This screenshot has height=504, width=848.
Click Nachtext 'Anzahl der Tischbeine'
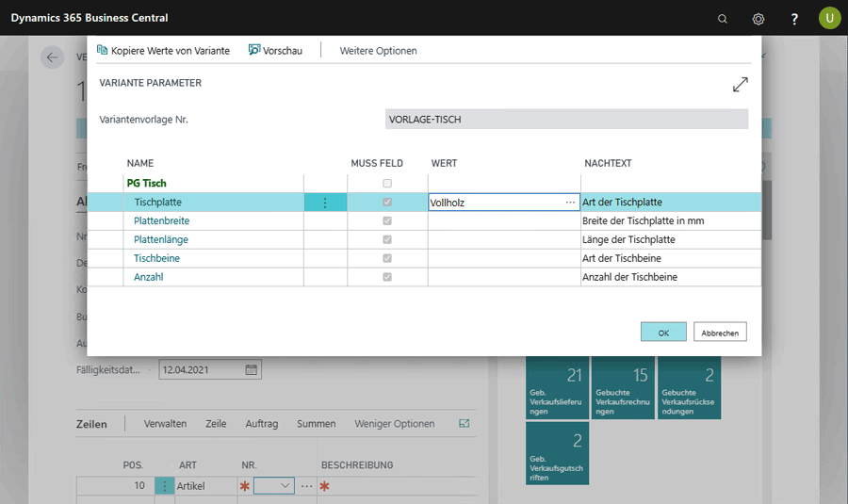[629, 277]
